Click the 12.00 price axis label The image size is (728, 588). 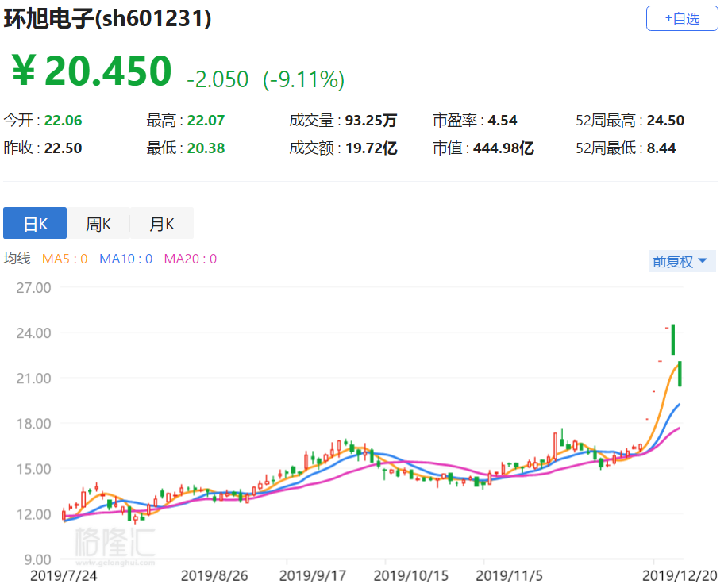tap(34, 514)
